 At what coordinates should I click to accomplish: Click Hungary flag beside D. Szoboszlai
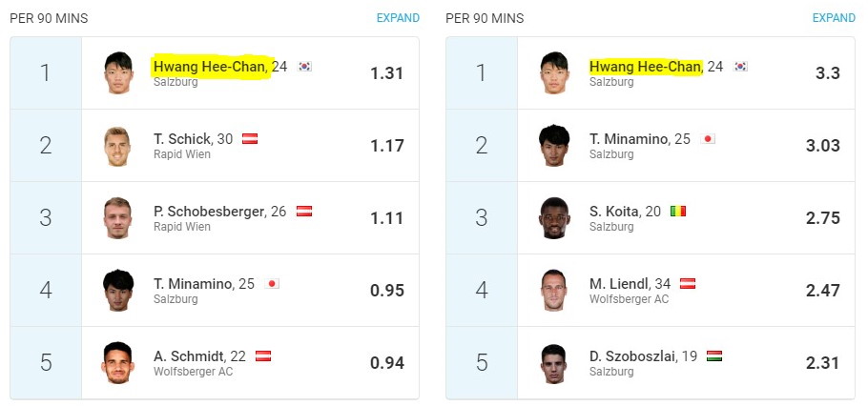[x=714, y=356]
